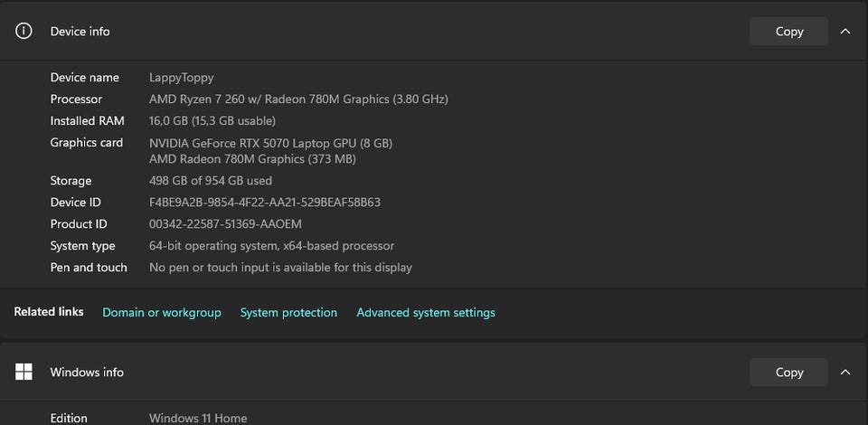This screenshot has width=868, height=425.
Task: Click the AMD Ryzen processor text
Action: click(x=299, y=99)
